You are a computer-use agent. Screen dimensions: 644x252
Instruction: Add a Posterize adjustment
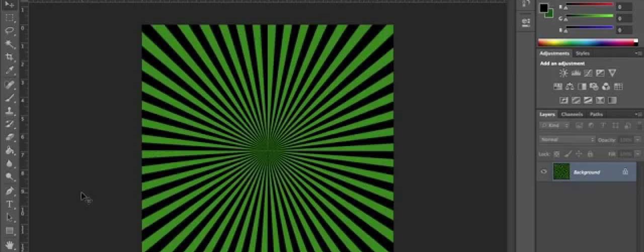pyautogui.click(x=576, y=100)
